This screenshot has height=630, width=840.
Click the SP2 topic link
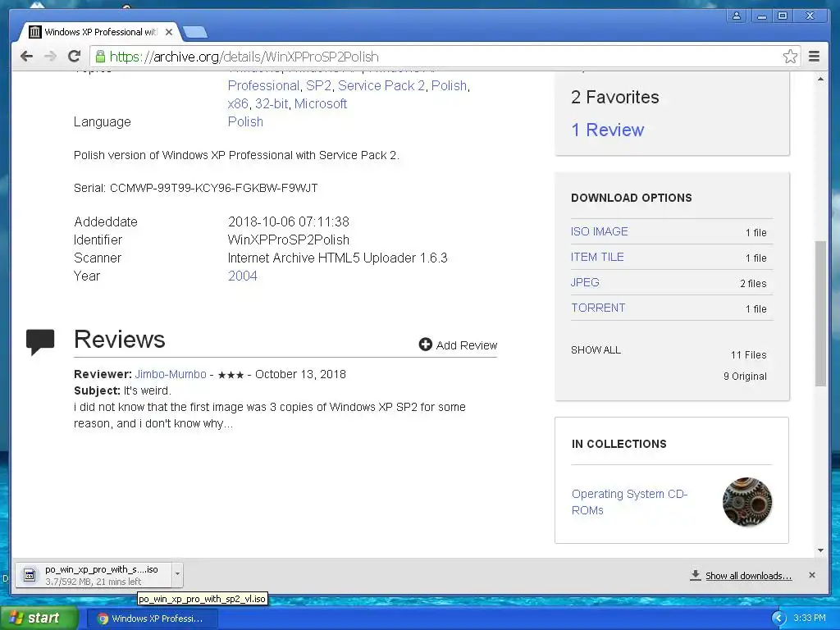(319, 85)
